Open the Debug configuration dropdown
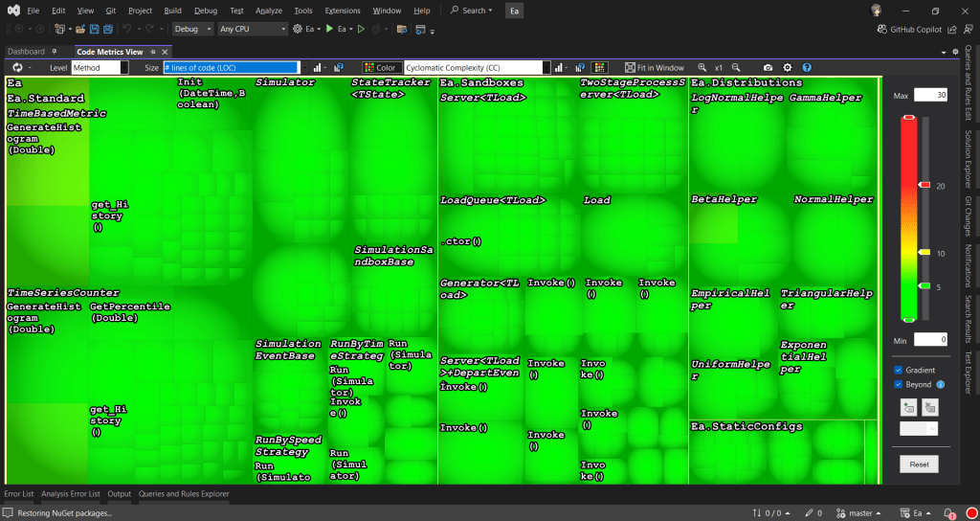 pyautogui.click(x=192, y=29)
